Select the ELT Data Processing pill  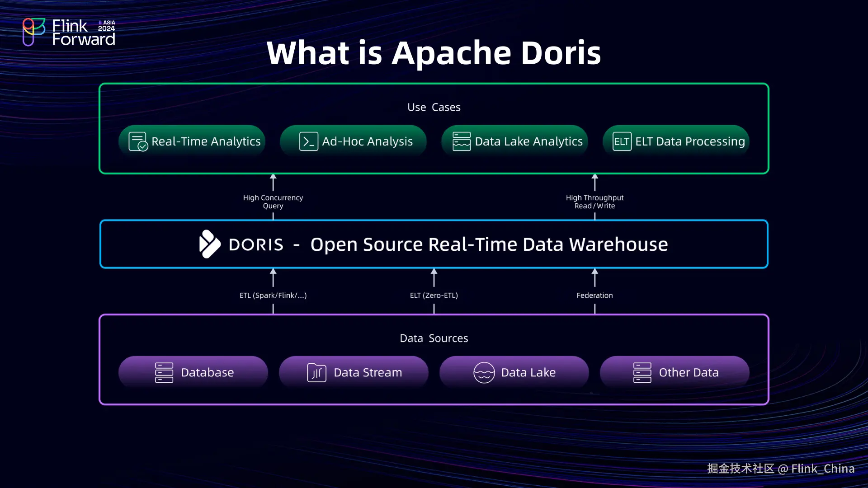676,141
